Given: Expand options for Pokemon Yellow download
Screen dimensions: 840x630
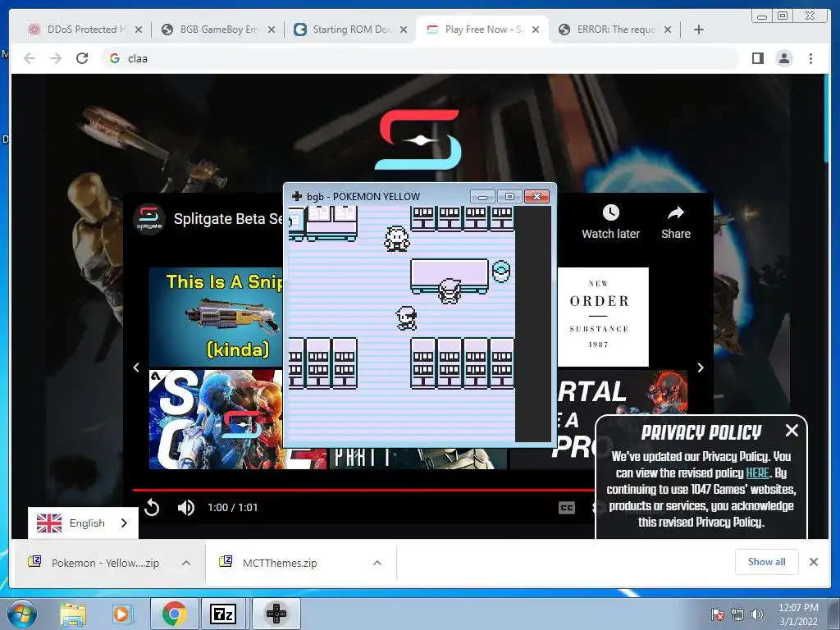Looking at the screenshot, I should click(x=186, y=563).
